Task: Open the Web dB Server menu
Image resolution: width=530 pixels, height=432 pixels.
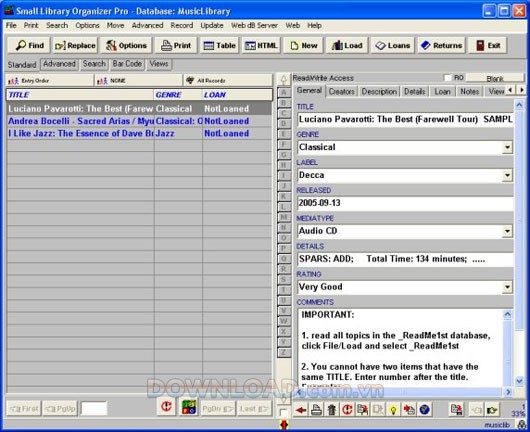Action: point(254,25)
